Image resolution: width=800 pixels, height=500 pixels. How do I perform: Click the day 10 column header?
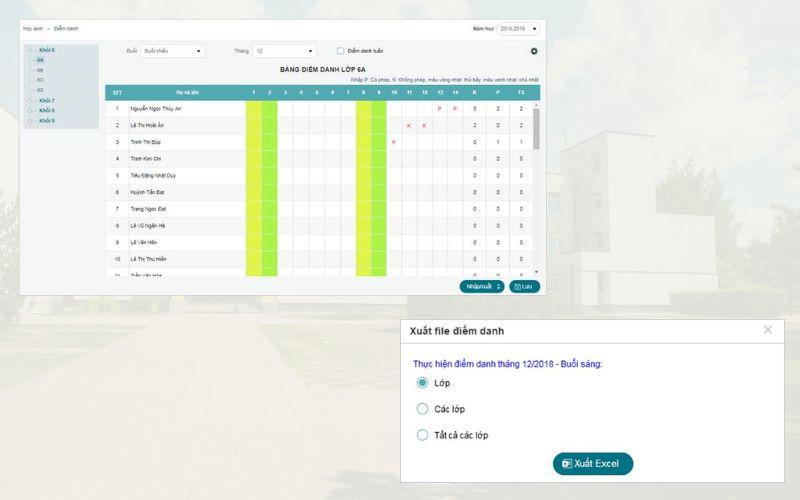[x=394, y=92]
